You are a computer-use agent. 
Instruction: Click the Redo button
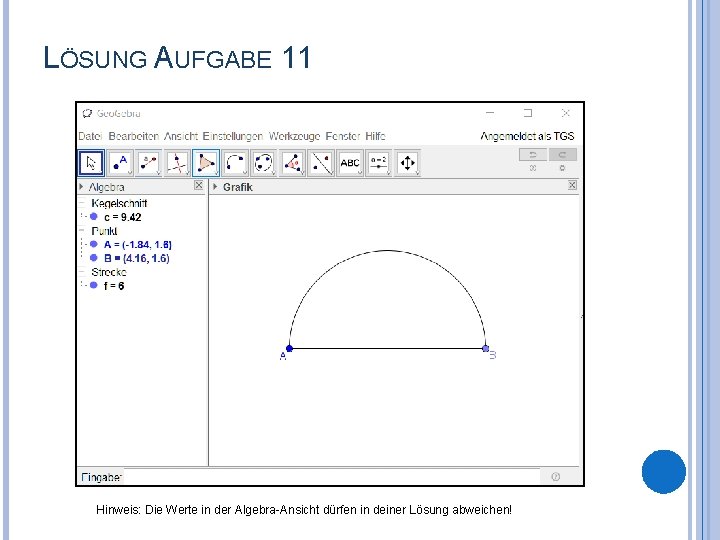562,155
